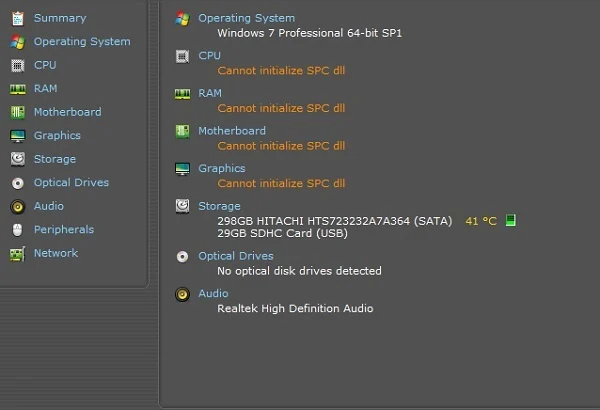Click the Summary clipboard icon in sidebar

(17, 18)
